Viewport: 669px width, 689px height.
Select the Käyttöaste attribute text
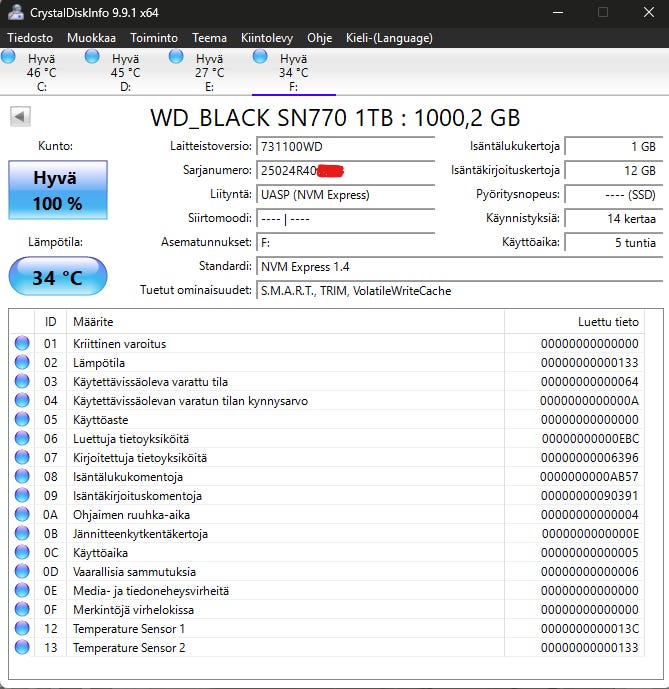point(101,420)
